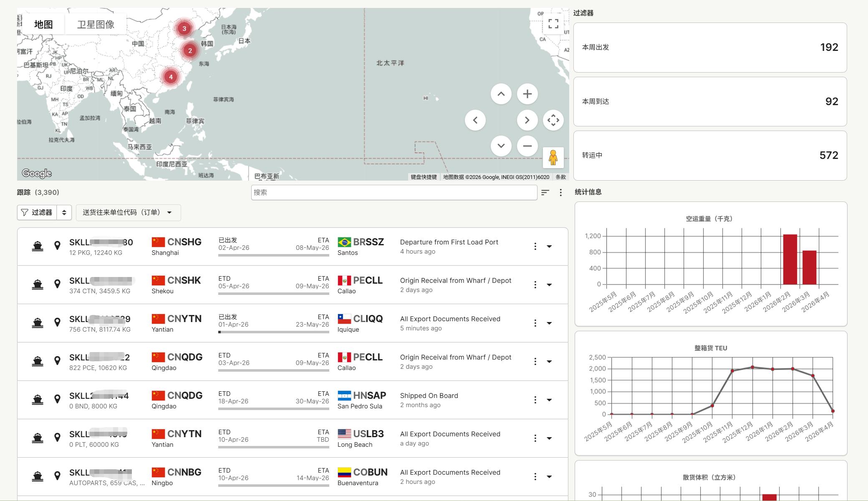Image resolution: width=868 pixels, height=501 pixels.
Task: Click the cluster marker labeled 4
Action: pos(171,77)
